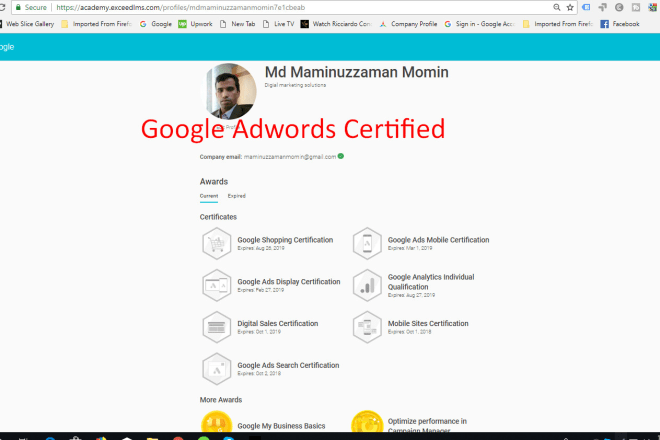660x440 pixels.
Task: Click the URL address field
Action: (295, 7)
